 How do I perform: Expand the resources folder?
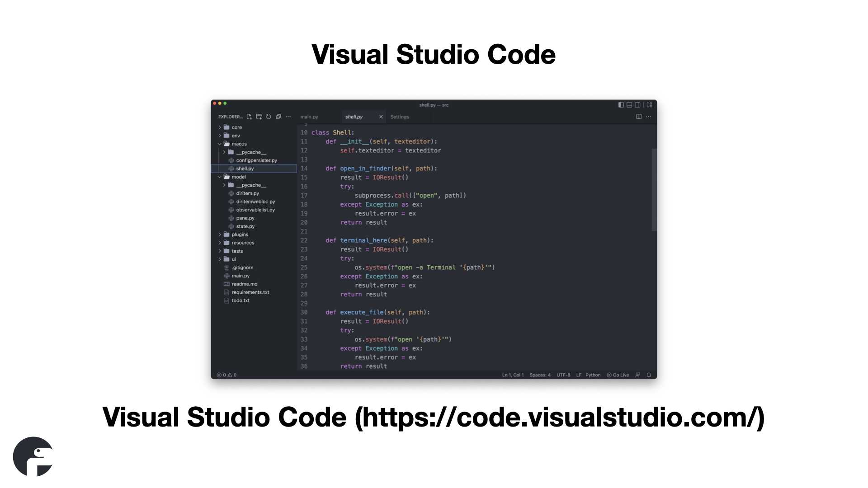(x=254, y=243)
